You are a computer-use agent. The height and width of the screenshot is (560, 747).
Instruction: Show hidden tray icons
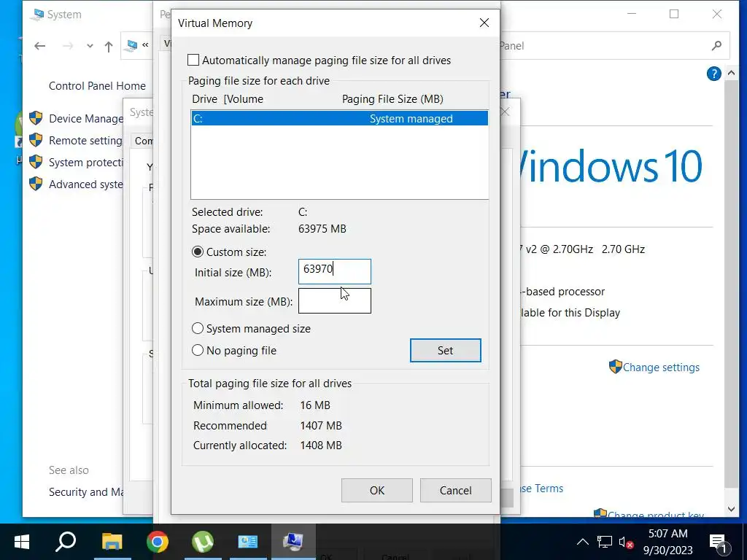click(582, 542)
